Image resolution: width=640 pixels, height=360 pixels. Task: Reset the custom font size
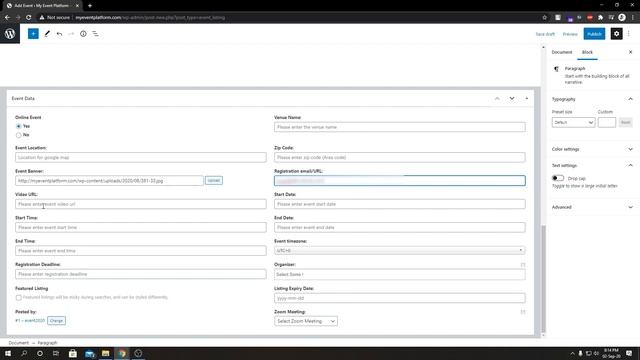pyautogui.click(x=625, y=122)
